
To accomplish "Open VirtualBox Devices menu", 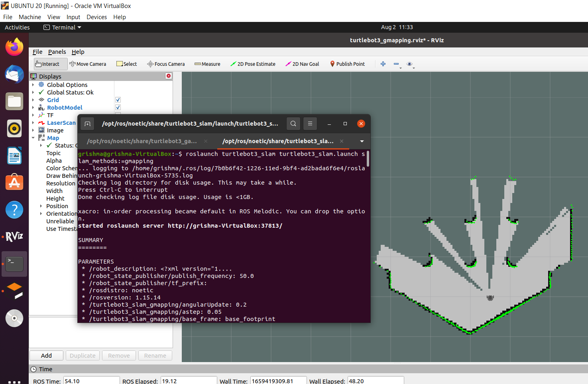I will tap(97, 17).
